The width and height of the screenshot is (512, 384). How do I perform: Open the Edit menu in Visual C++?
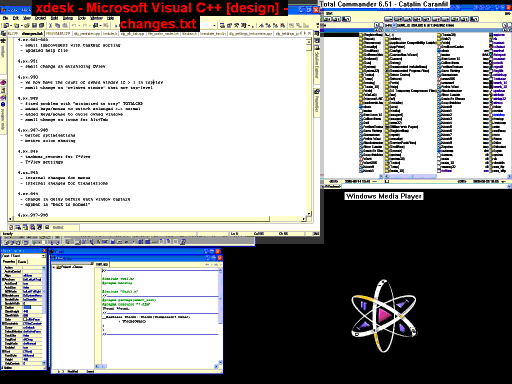[x=16, y=18]
